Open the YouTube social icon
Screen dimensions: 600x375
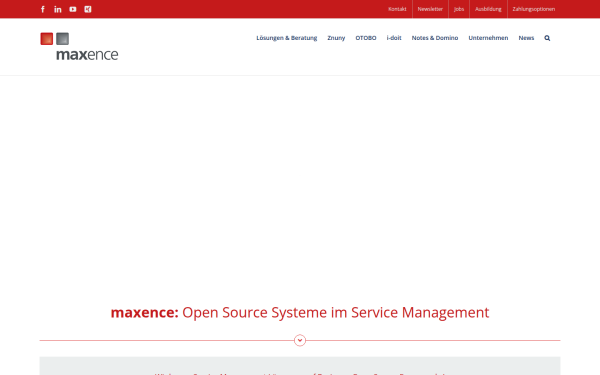click(73, 9)
